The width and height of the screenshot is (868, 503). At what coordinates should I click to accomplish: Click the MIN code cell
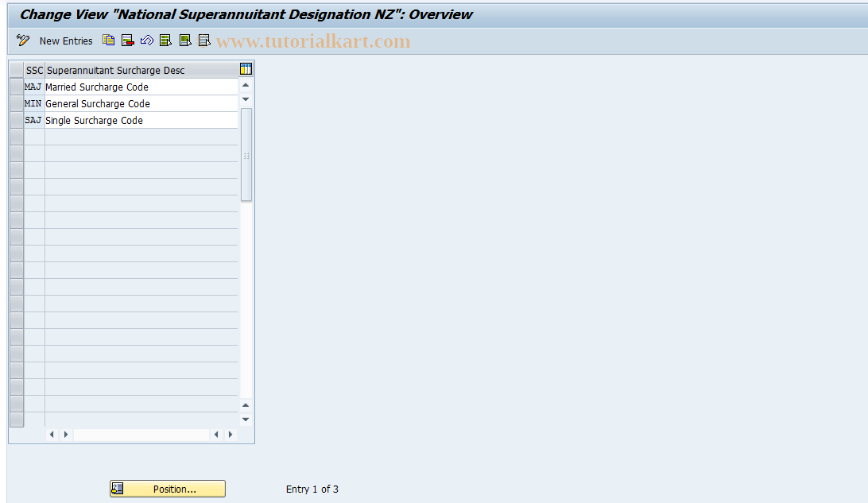tap(33, 103)
